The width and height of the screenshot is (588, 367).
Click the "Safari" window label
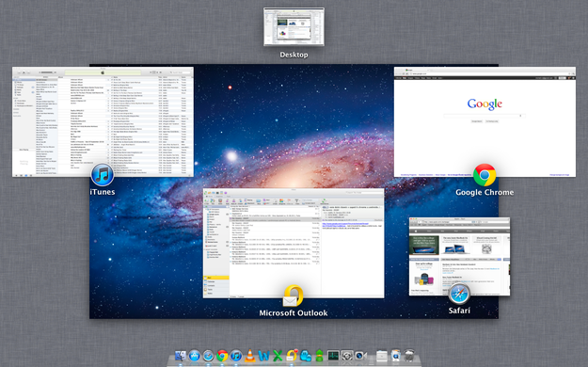coord(459,311)
